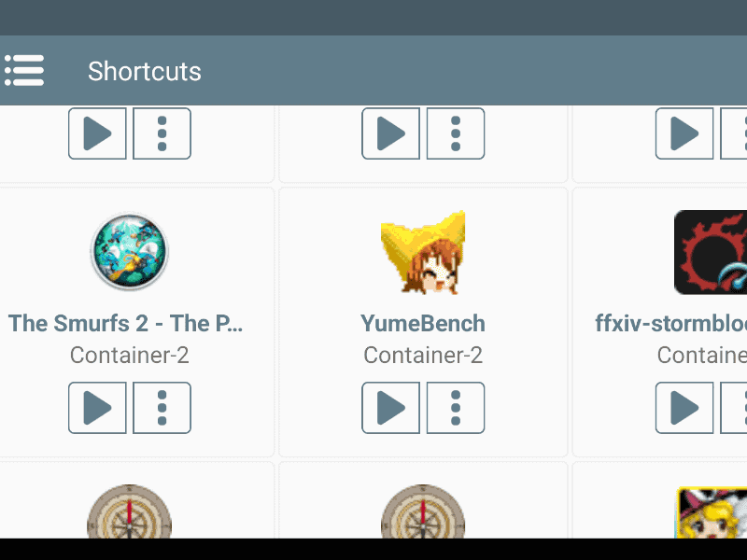Viewport: 747px width, 560px height.
Task: Open options menu for The Smurfs 2
Action: point(162,408)
